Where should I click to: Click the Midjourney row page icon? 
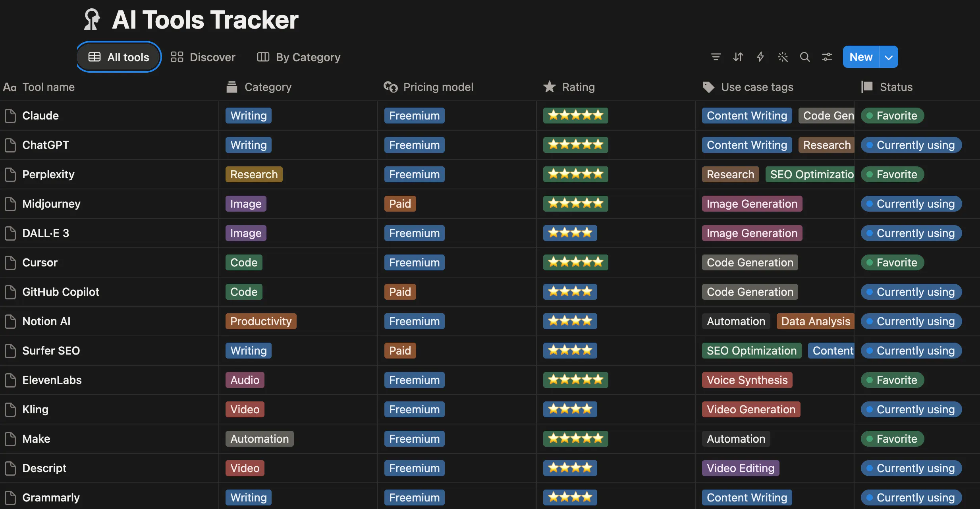pyautogui.click(x=10, y=204)
